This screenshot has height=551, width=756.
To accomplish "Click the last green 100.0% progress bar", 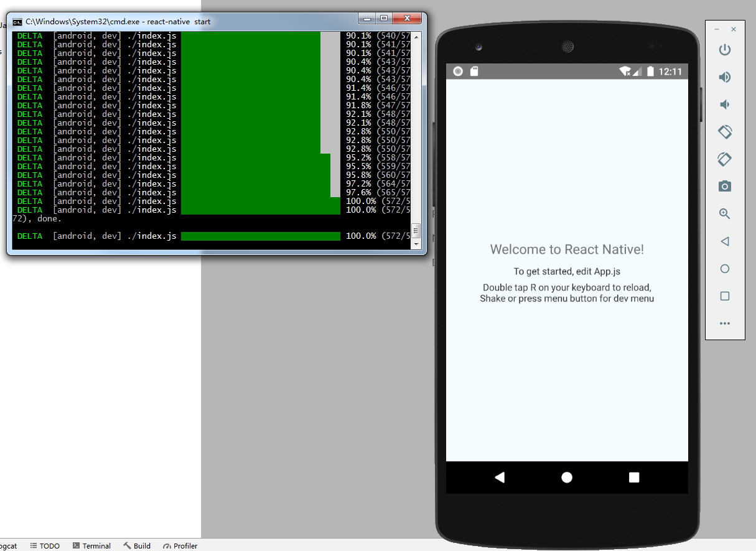I will (261, 236).
